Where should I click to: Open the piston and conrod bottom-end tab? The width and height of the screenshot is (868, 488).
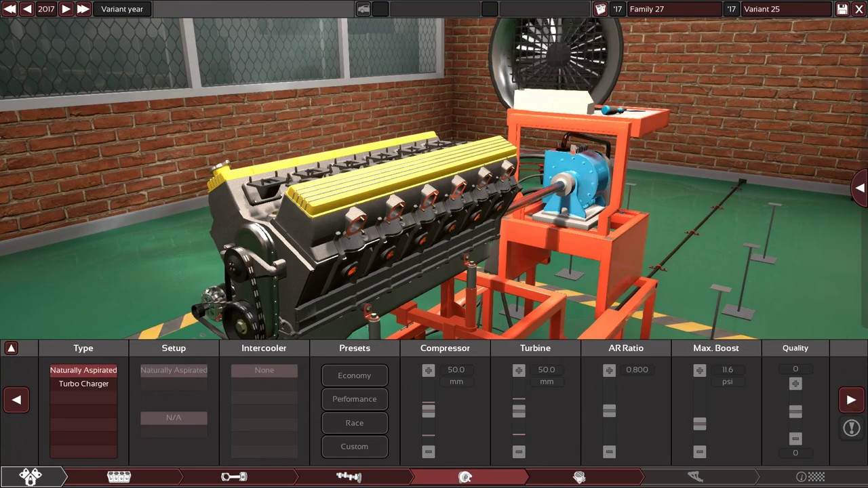click(x=234, y=477)
